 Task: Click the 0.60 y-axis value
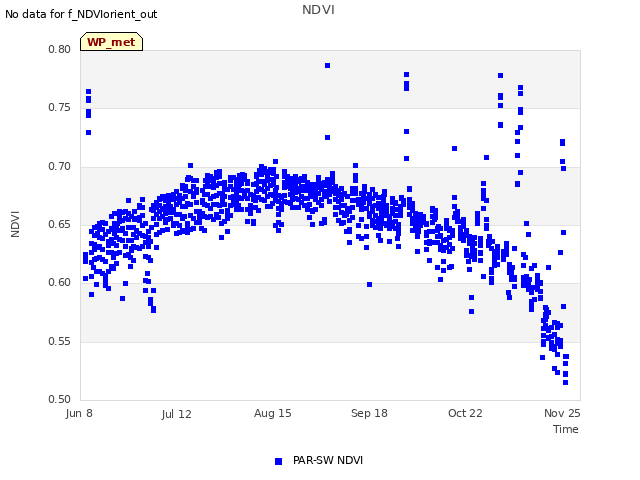click(60, 282)
